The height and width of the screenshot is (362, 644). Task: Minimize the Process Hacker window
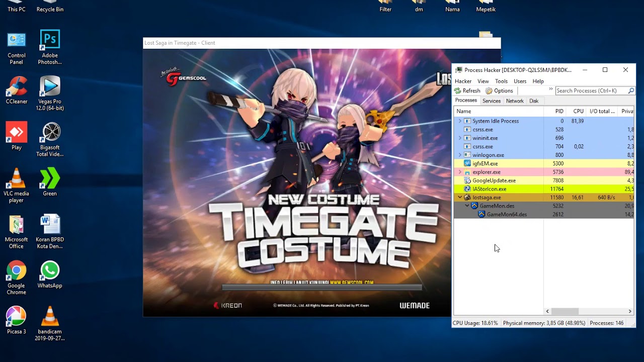[x=585, y=70]
